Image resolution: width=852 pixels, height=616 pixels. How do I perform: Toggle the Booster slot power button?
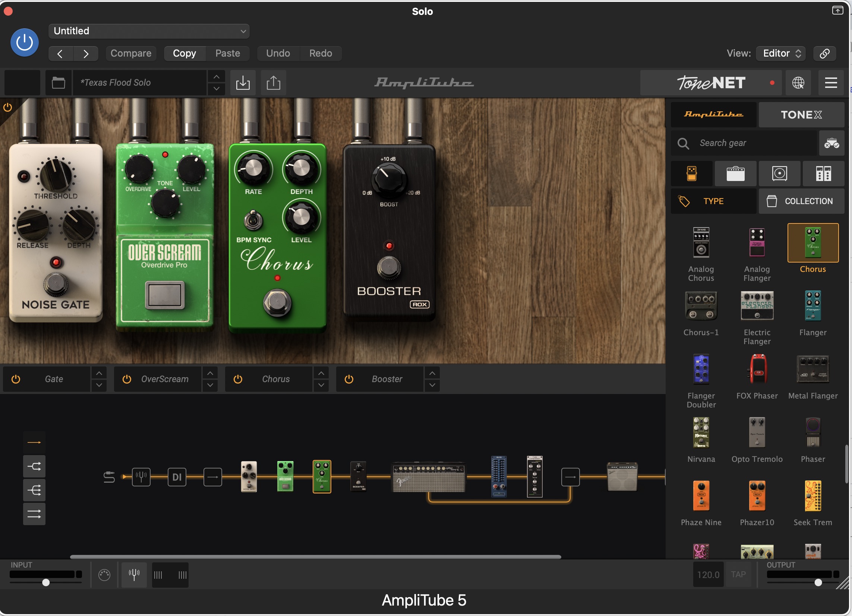tap(349, 379)
